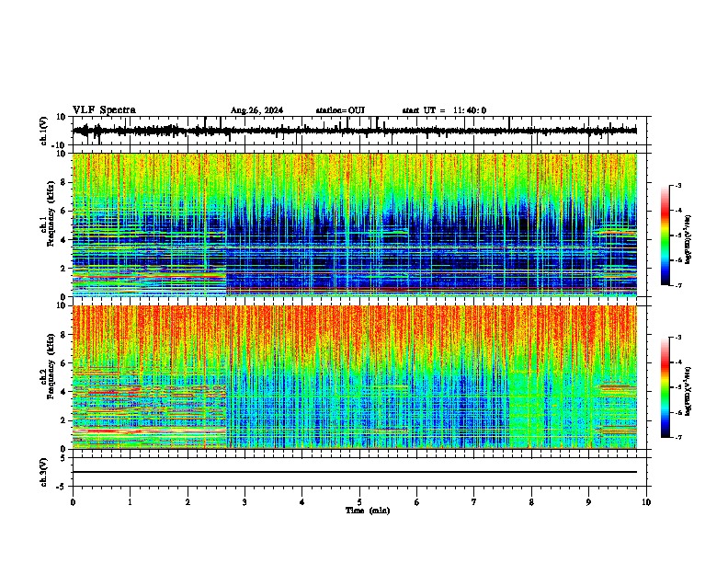Click the ch.1 color scale log(PSD) unit label

point(688,239)
